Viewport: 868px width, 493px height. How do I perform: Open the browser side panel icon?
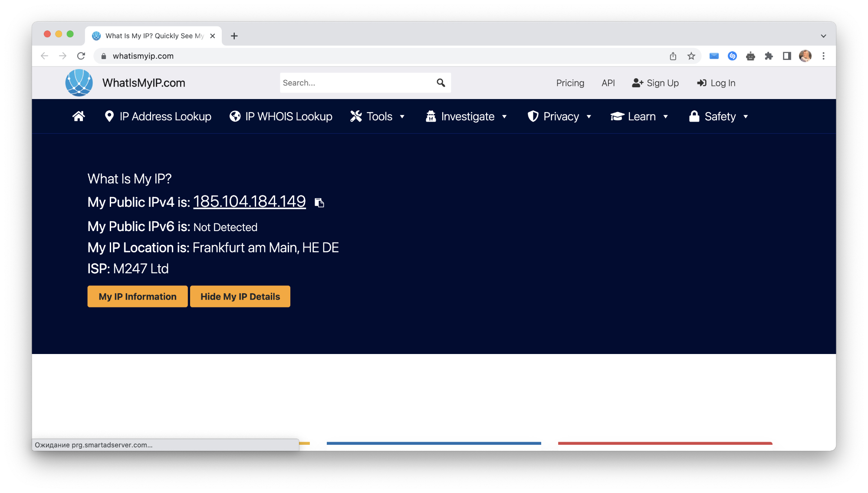click(787, 56)
